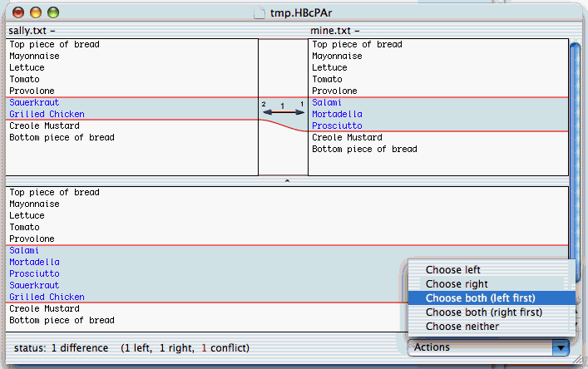Click 'Prosciutto' in the merged bottom pane

tap(34, 273)
